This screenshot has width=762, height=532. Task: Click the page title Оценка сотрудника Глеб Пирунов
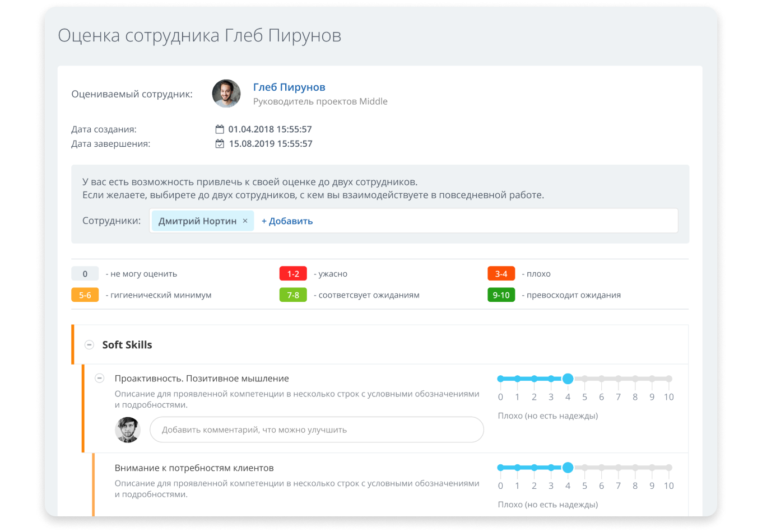(x=199, y=35)
